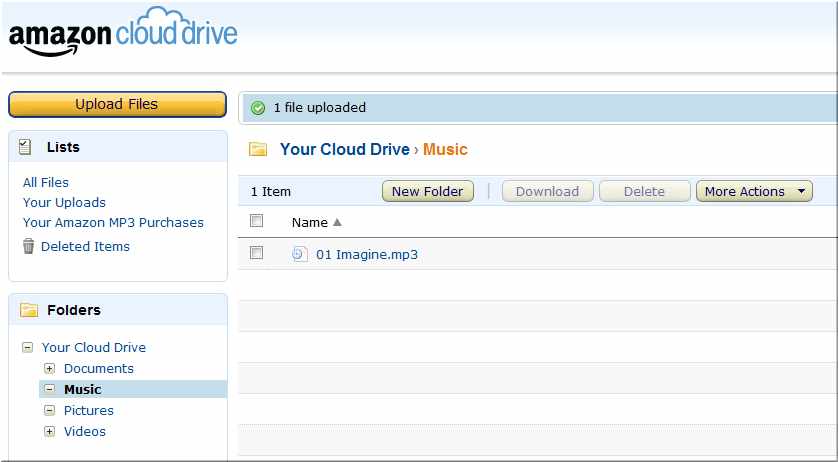This screenshot has height=462, width=838.
Task: Open the 01 Imagine.mp3 file link
Action: point(367,255)
